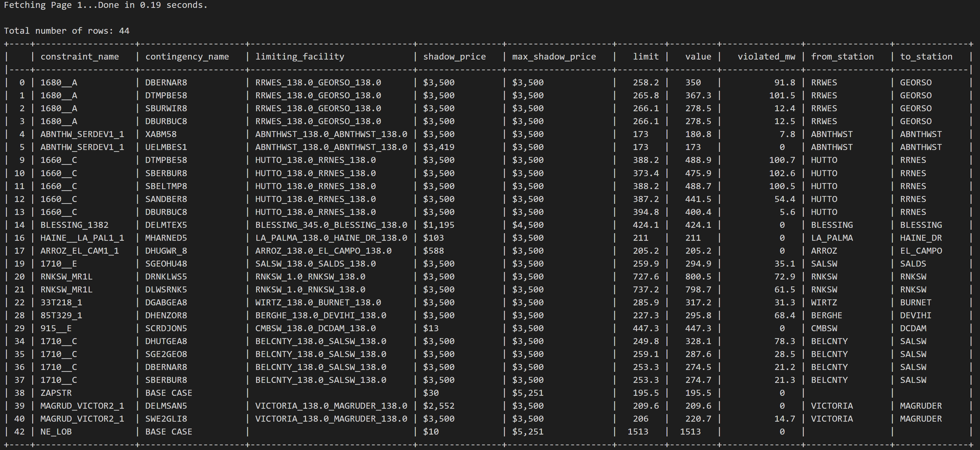Click the from_station column header

click(x=842, y=57)
